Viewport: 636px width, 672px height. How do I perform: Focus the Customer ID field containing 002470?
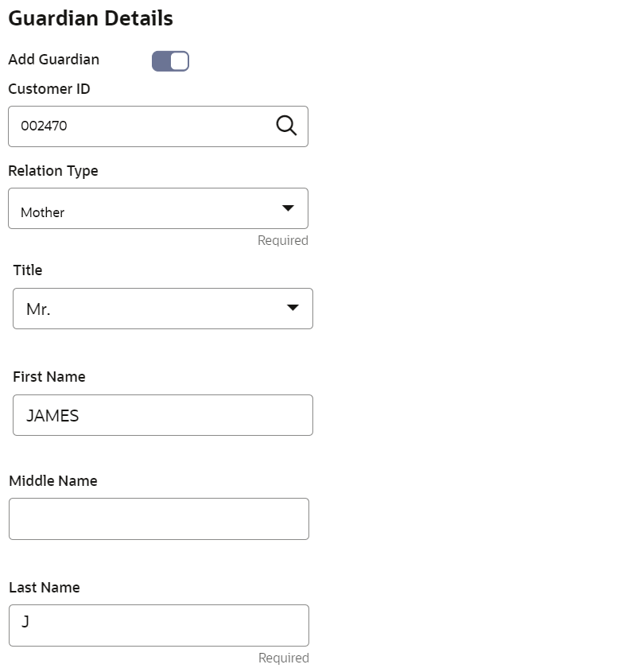click(x=158, y=126)
